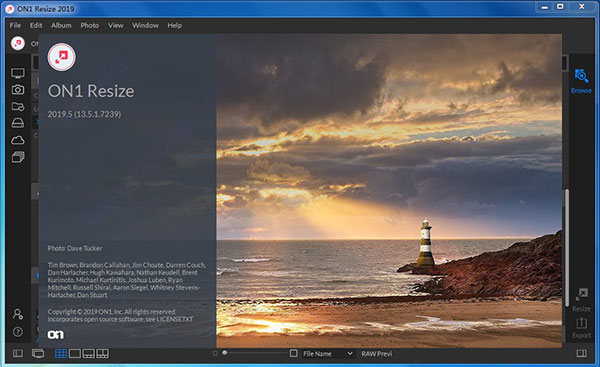Screen dimensions: 600x367
Task: Open the Album menu
Action: [x=61, y=25]
